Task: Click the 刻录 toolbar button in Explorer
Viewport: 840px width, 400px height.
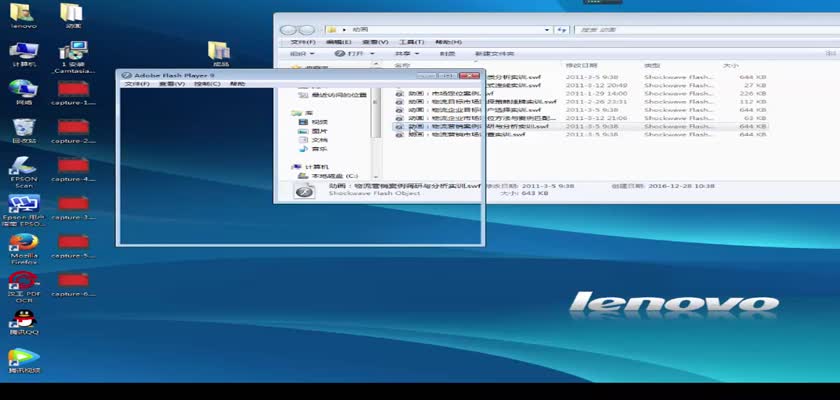Action: coord(447,54)
